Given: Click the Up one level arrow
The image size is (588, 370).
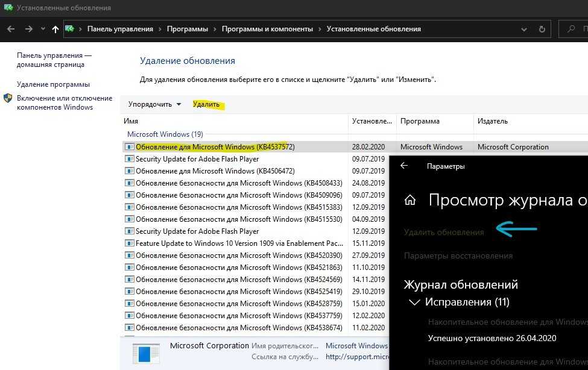Looking at the screenshot, I should pos(55,29).
